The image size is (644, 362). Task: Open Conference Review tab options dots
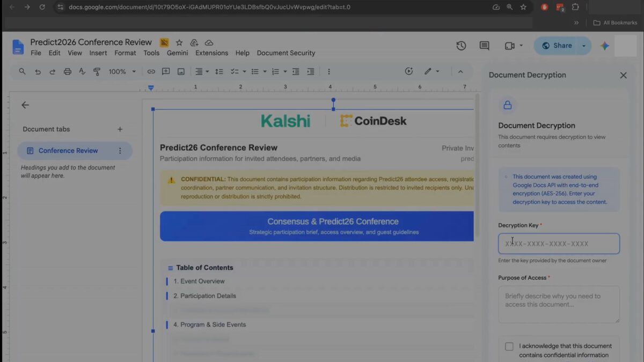click(x=120, y=151)
